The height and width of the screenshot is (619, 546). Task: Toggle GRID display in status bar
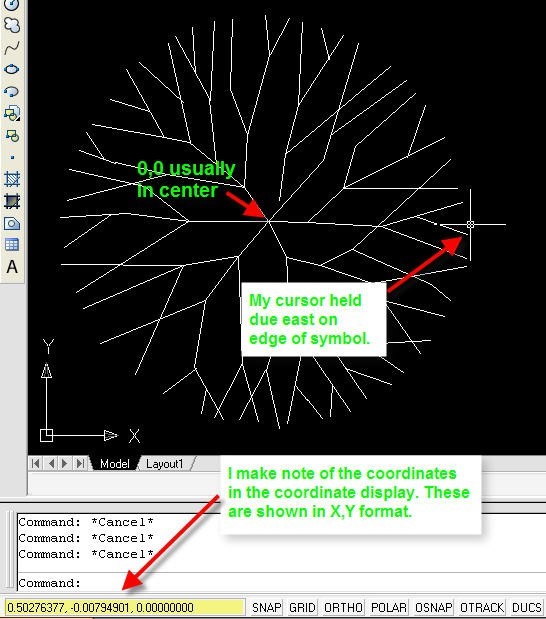pos(302,608)
